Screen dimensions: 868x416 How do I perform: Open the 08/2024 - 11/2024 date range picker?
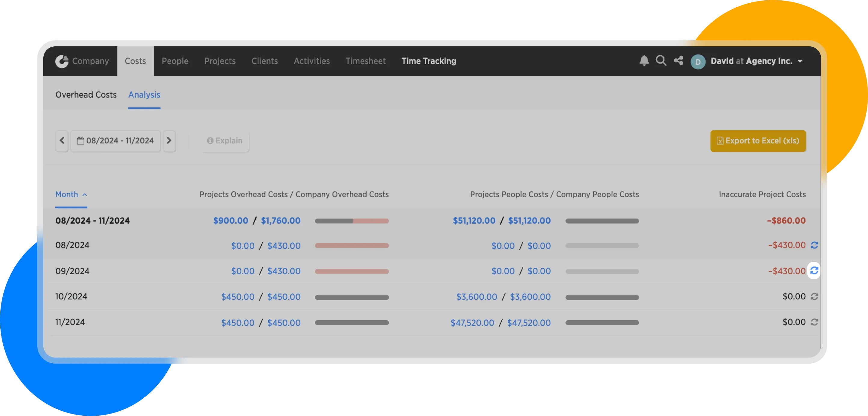coord(115,141)
